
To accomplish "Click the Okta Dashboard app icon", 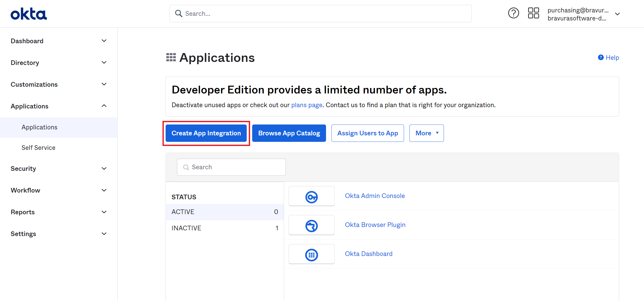I will coord(312,254).
